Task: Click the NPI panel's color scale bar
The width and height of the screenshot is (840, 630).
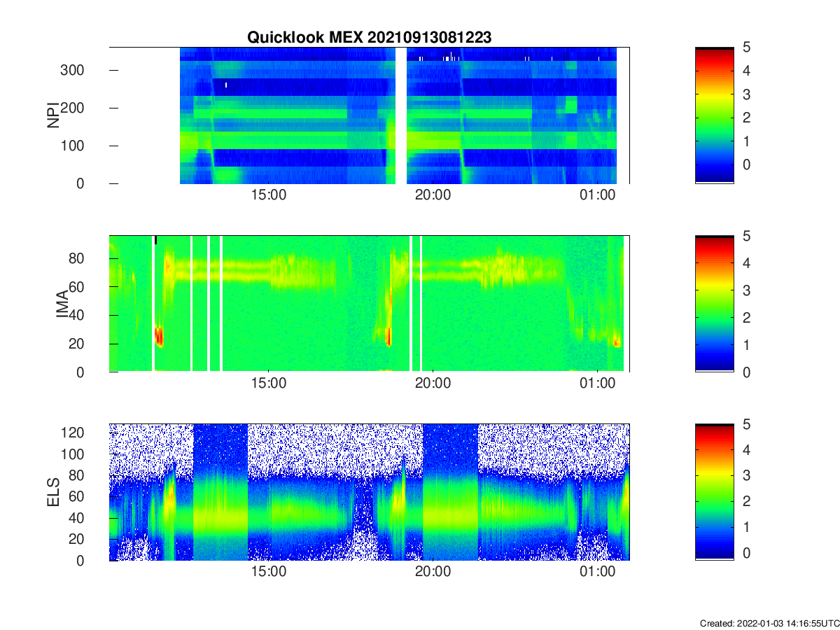Action: tap(715, 115)
